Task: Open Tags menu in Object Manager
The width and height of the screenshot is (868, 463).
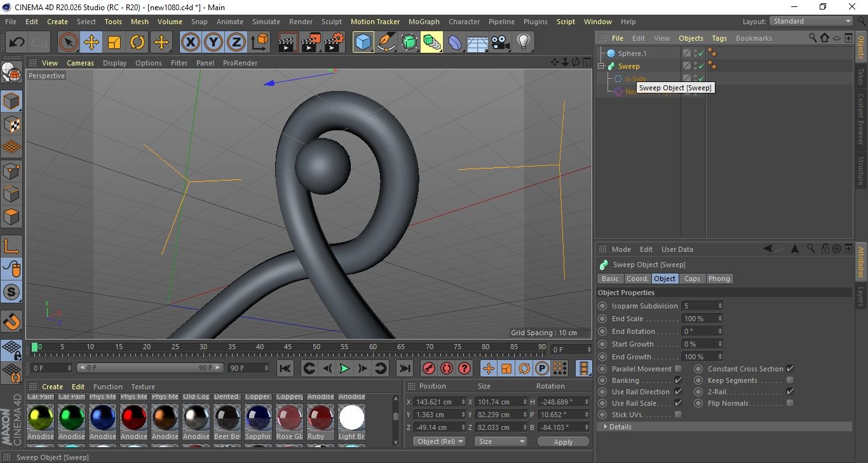Action: (x=719, y=38)
